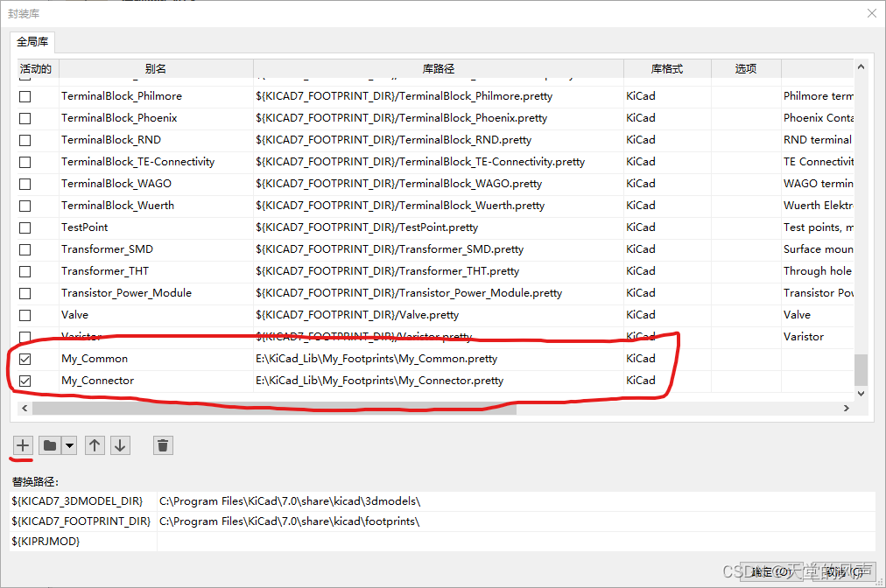Delete the selected library with trash icon

tap(163, 445)
